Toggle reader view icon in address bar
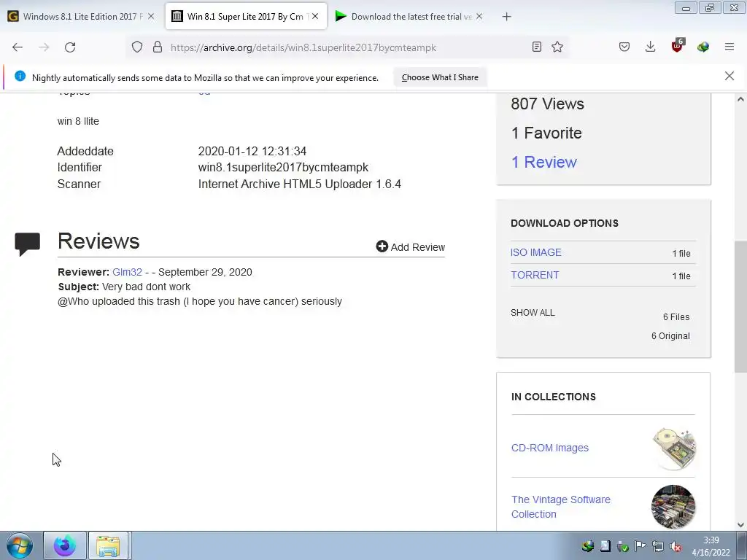747x560 pixels. [537, 47]
